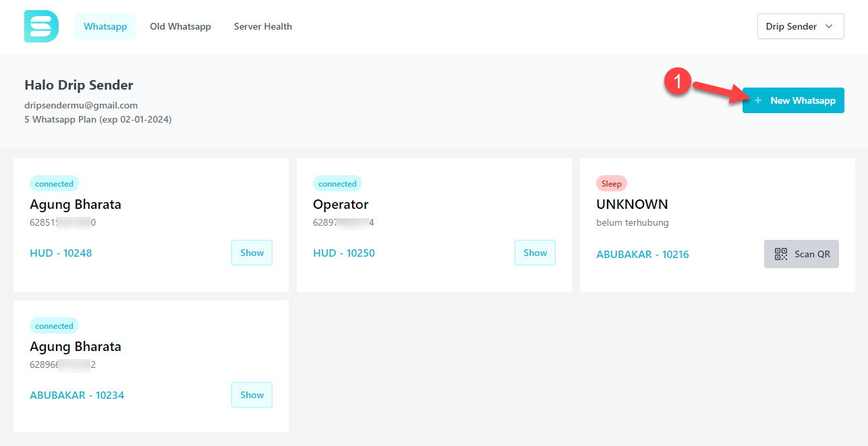Click the QR code icon on the UNKNOWN card
This screenshot has width=868, height=446.
781,254
